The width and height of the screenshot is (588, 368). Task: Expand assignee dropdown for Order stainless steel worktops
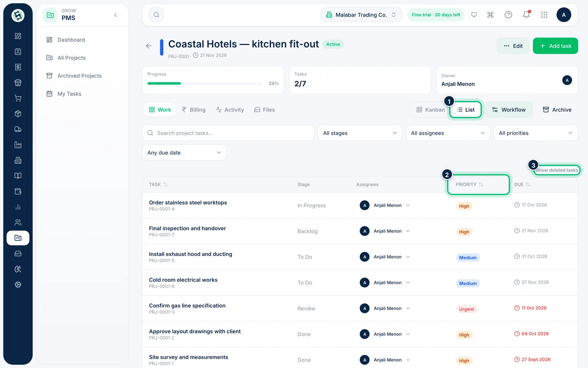click(x=408, y=205)
